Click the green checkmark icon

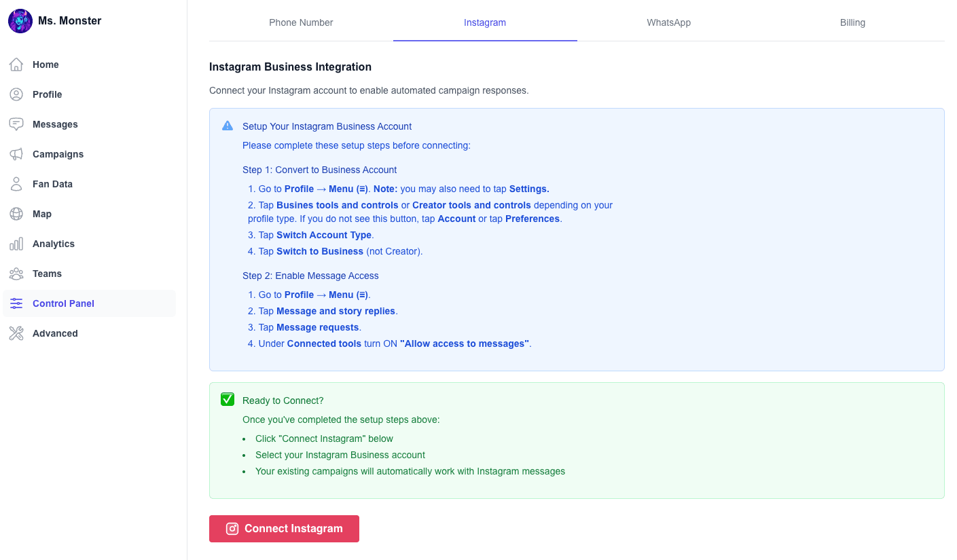coord(227,399)
